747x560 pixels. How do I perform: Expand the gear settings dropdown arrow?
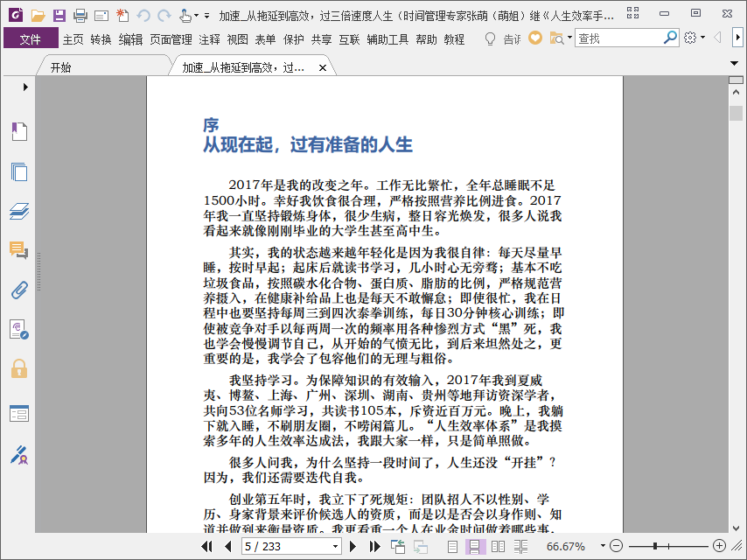[703, 38]
